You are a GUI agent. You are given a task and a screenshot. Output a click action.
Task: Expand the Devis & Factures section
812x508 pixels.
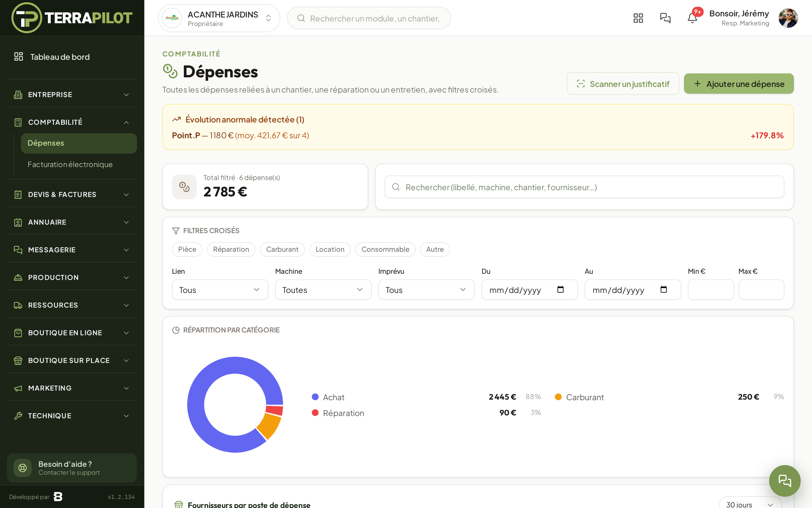pyautogui.click(x=71, y=194)
